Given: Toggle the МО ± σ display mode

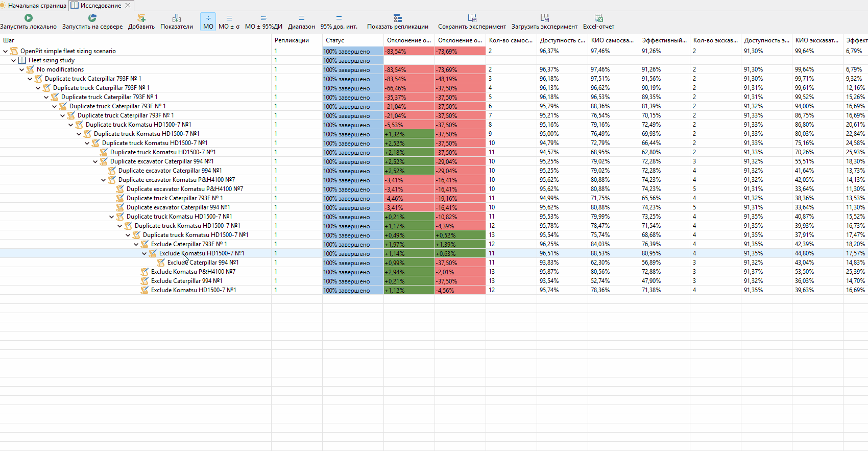Looking at the screenshot, I should [229, 21].
